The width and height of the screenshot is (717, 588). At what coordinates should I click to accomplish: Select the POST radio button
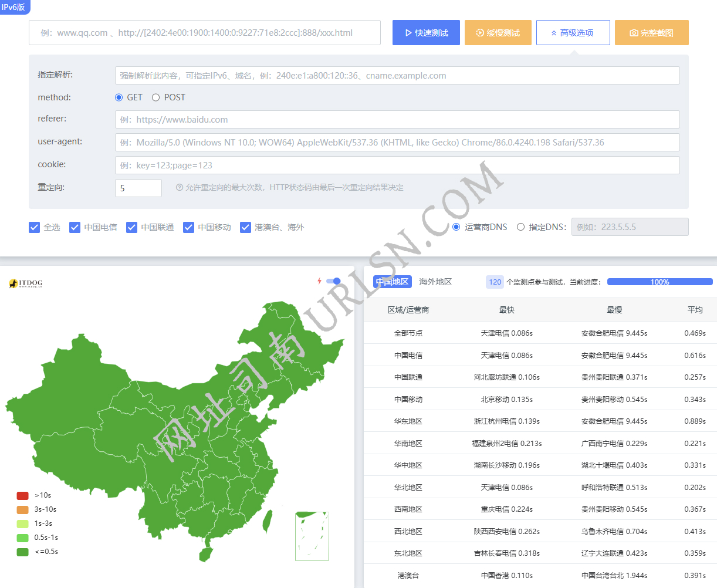tap(155, 97)
